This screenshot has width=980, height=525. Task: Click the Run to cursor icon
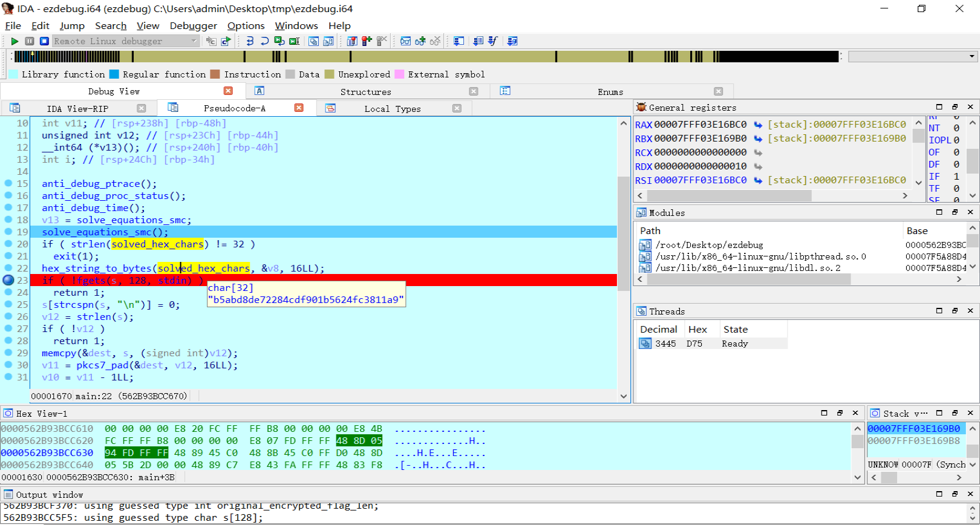[x=295, y=41]
